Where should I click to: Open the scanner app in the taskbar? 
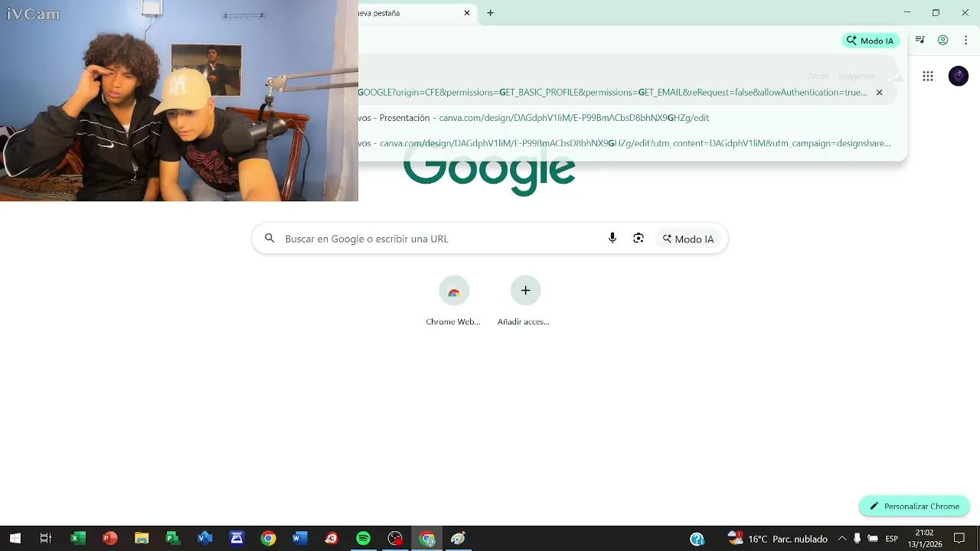(x=237, y=539)
